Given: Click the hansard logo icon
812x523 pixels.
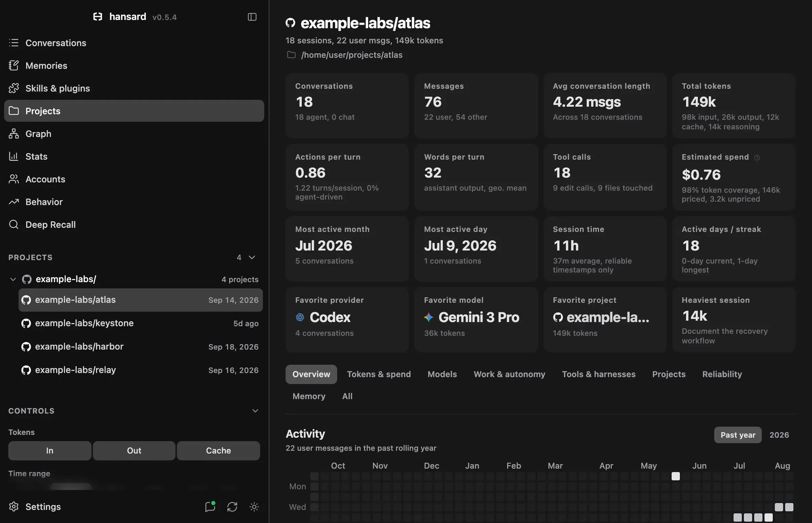Looking at the screenshot, I should 98,17.
